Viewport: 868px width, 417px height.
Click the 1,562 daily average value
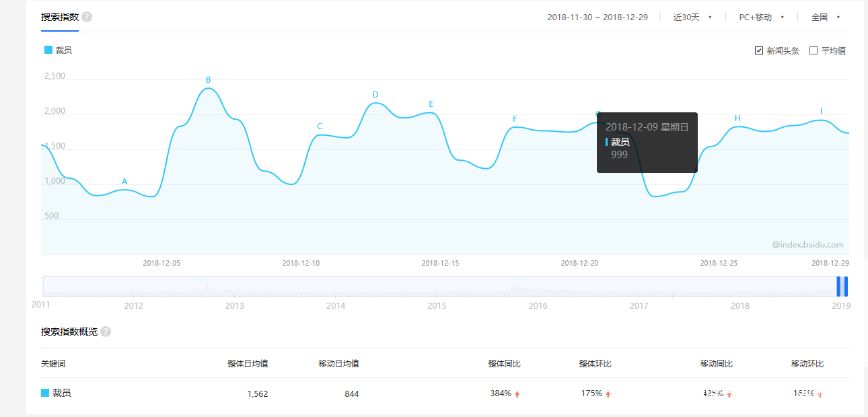click(258, 394)
